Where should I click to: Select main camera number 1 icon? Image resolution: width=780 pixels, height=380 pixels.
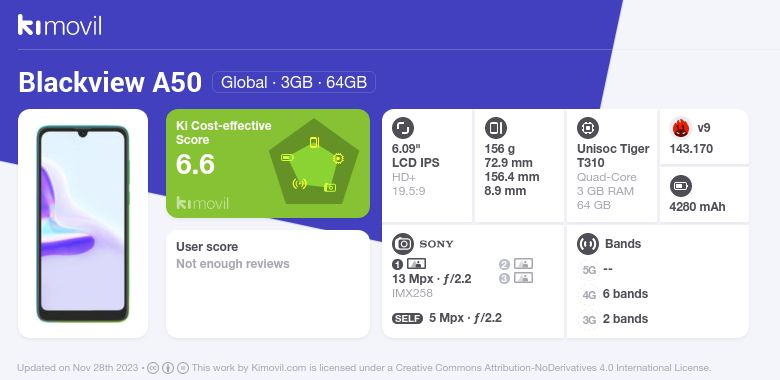[x=409, y=264]
